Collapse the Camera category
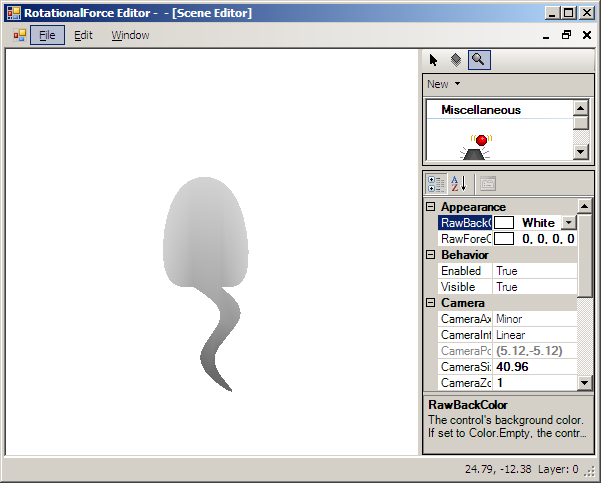The height and width of the screenshot is (483, 601). (431, 303)
